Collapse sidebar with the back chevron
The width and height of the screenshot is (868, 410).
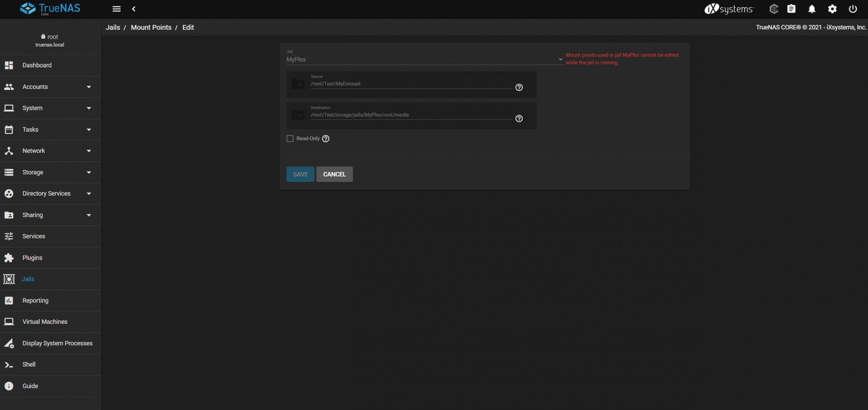click(134, 9)
